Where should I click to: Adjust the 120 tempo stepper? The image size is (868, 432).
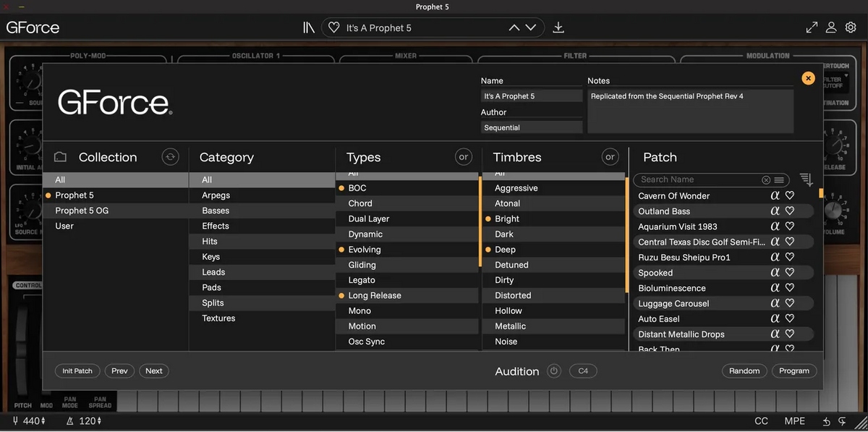tap(98, 421)
